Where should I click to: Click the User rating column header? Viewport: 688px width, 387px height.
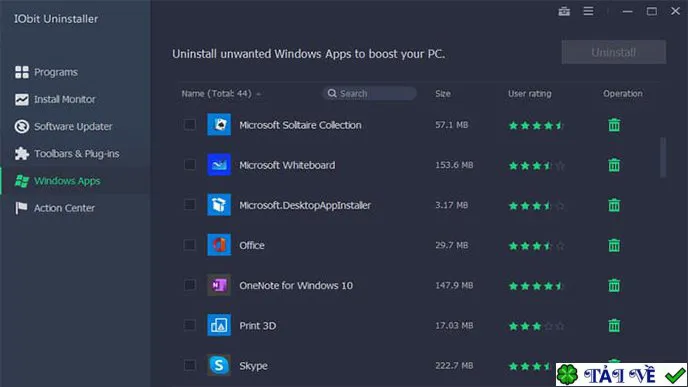[x=530, y=93]
